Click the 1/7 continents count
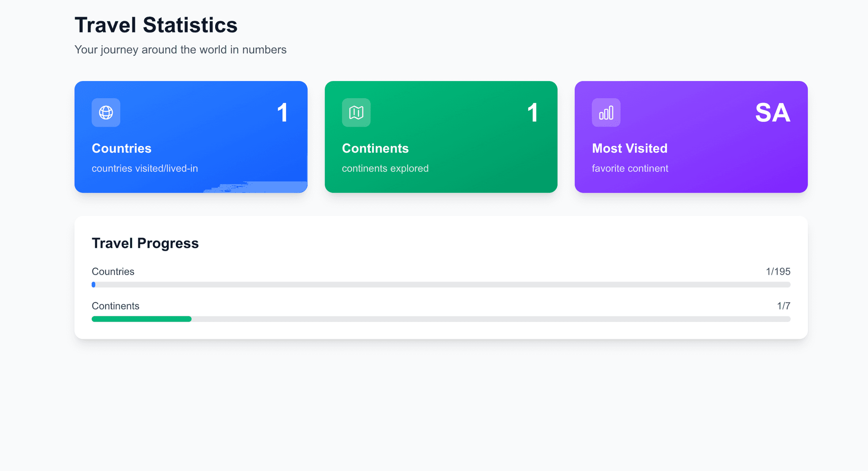Viewport: 868px width, 471px height. tap(783, 306)
